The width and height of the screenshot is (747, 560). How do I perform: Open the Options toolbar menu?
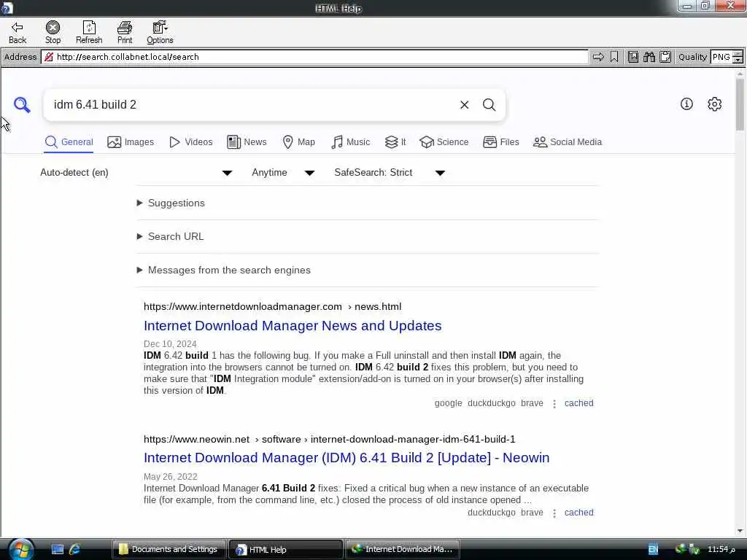[x=160, y=32]
